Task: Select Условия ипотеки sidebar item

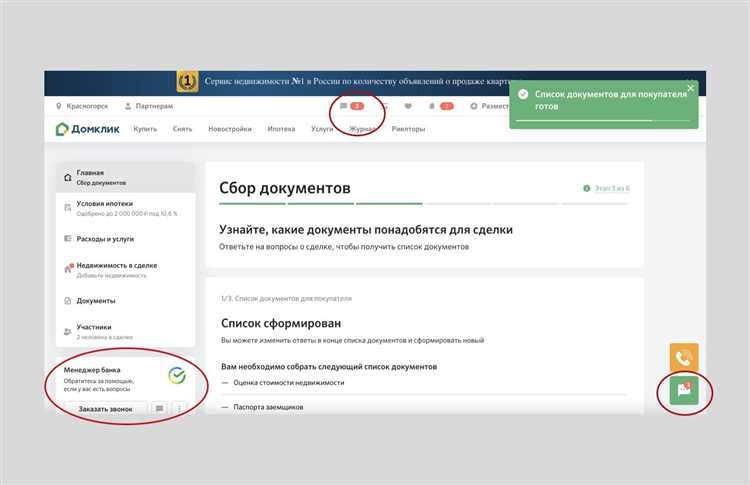Action: [125, 208]
